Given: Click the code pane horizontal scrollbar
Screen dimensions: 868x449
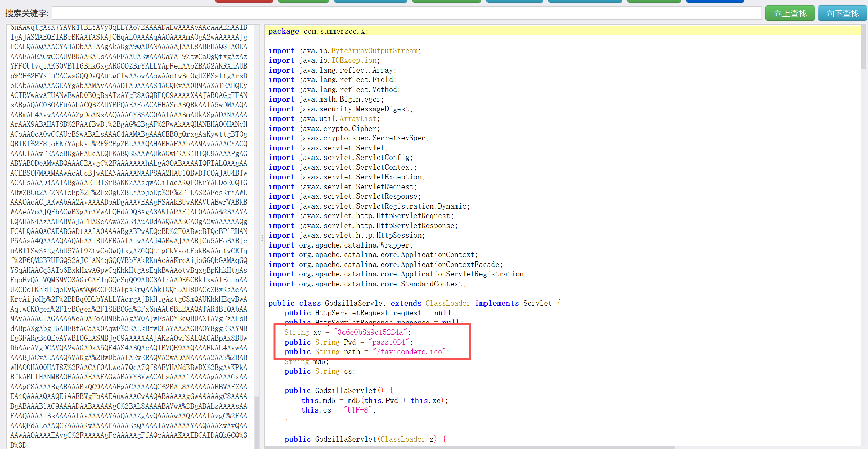Looking at the screenshot, I should pos(470,447).
